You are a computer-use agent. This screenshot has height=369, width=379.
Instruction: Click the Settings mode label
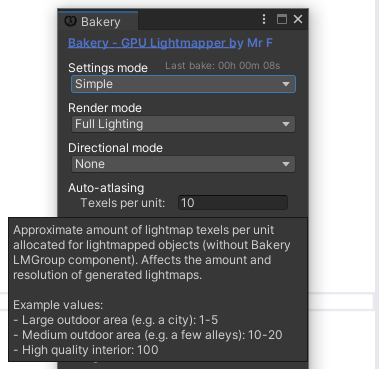click(x=108, y=68)
